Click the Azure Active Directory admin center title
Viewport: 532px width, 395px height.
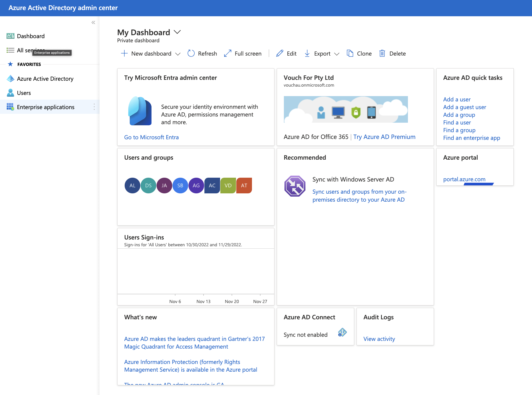pos(63,8)
